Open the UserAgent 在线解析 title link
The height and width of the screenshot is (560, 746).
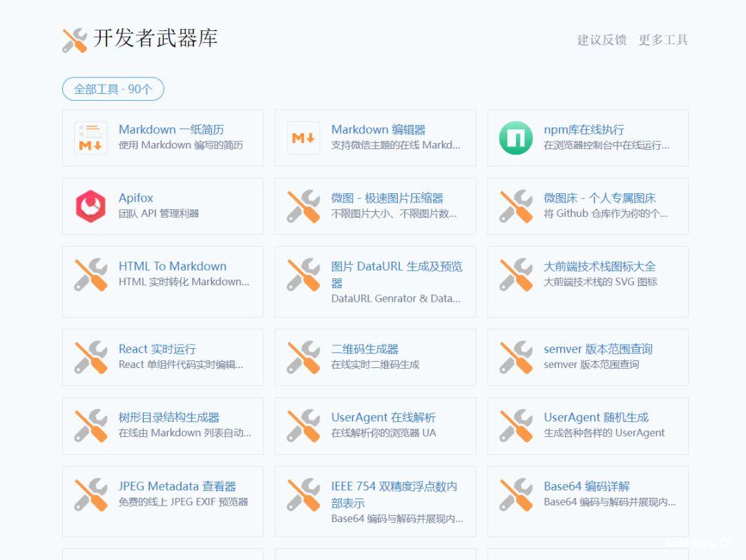tap(383, 417)
